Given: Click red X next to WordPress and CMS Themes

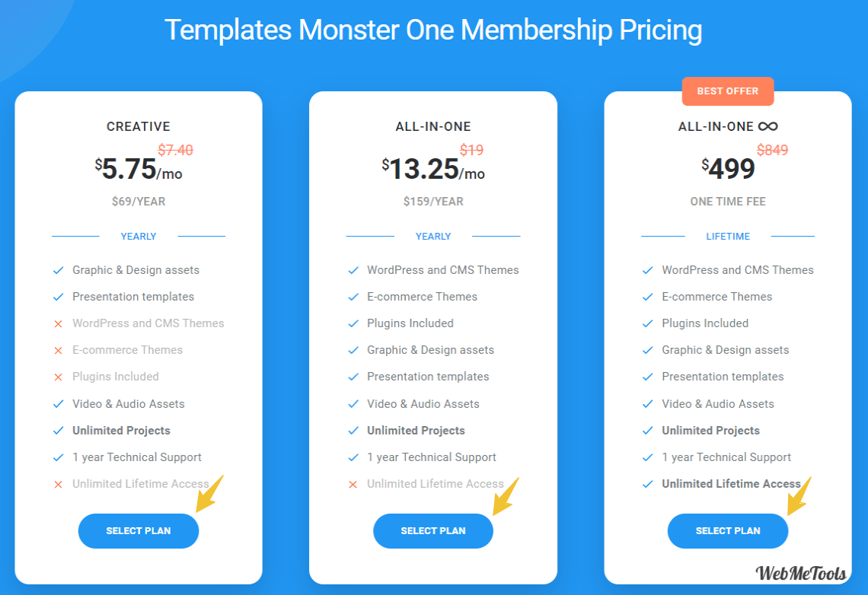Looking at the screenshot, I should coord(58,324).
